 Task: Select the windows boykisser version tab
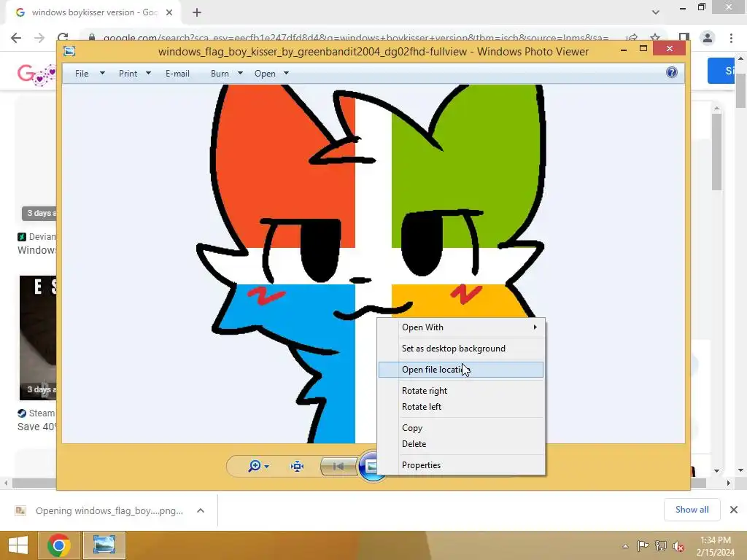point(94,12)
